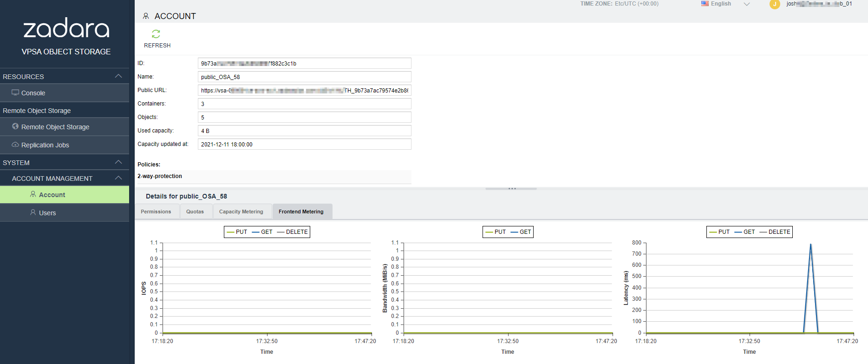The image size is (868, 364).
Task: Open the English language dropdown arrow
Action: coord(747,4)
